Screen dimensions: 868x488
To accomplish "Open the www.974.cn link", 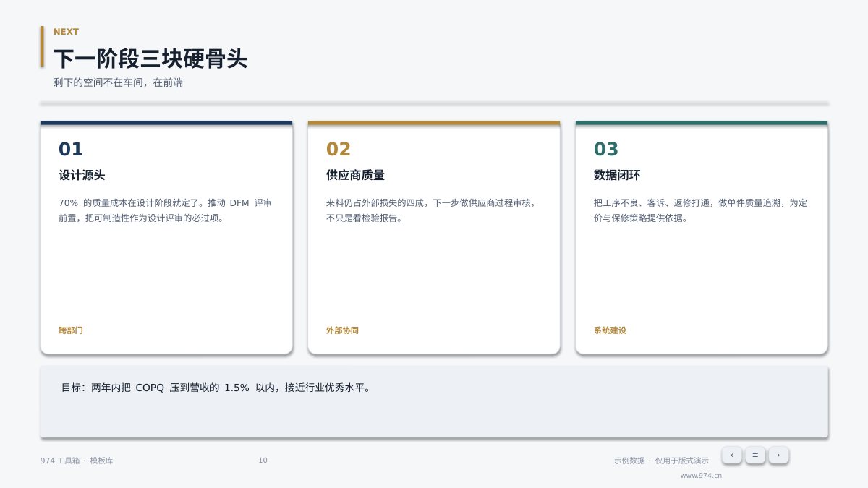I will pyautogui.click(x=701, y=476).
